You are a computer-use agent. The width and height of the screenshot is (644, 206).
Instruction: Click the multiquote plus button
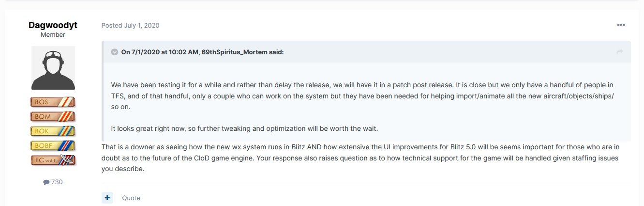107,198
